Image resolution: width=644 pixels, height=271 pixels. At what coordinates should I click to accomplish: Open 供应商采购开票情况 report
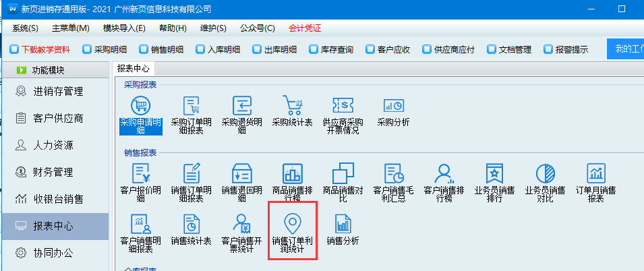[x=343, y=106]
